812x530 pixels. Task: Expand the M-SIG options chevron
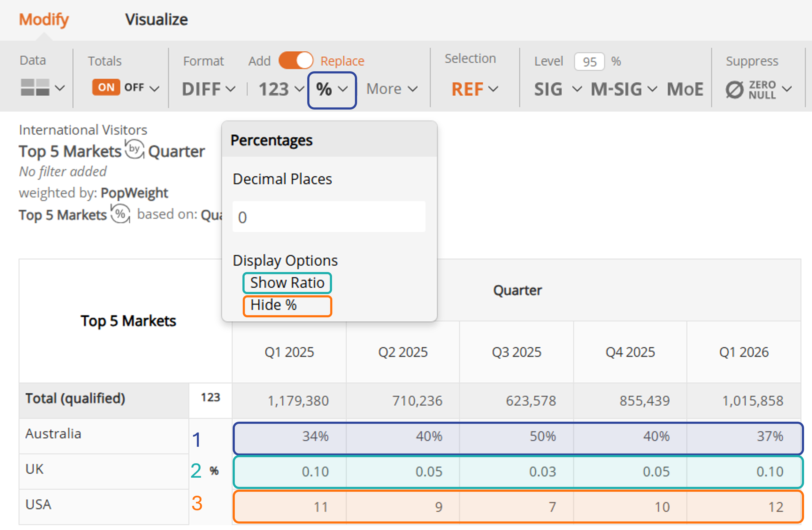(x=652, y=89)
